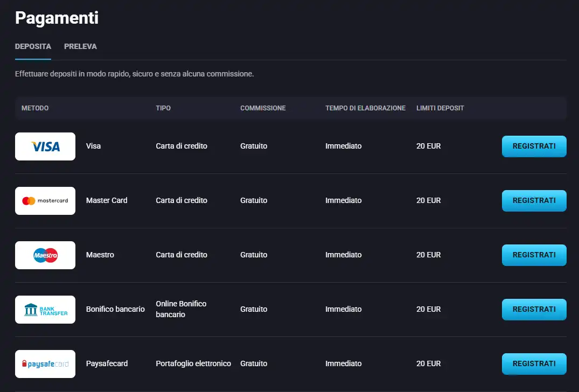Click 'Immediato' in the Maestro row
Viewport: 579px width, 392px height.
coord(344,255)
